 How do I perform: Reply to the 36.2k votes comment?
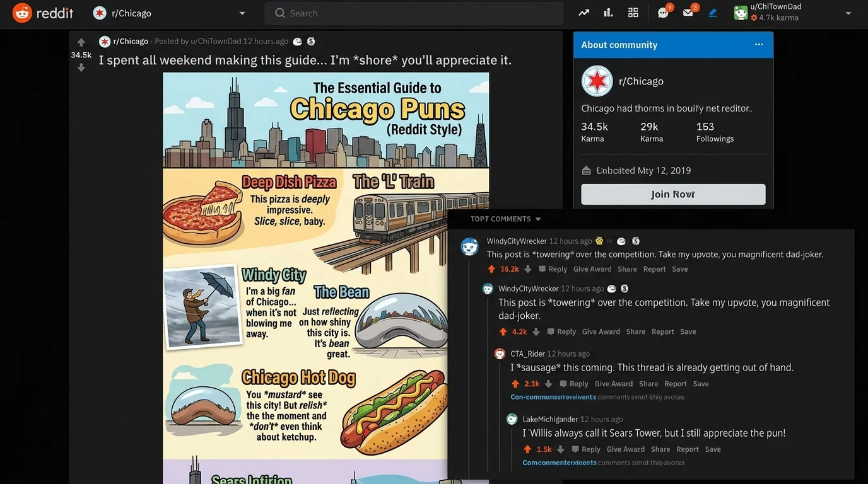[x=553, y=269]
